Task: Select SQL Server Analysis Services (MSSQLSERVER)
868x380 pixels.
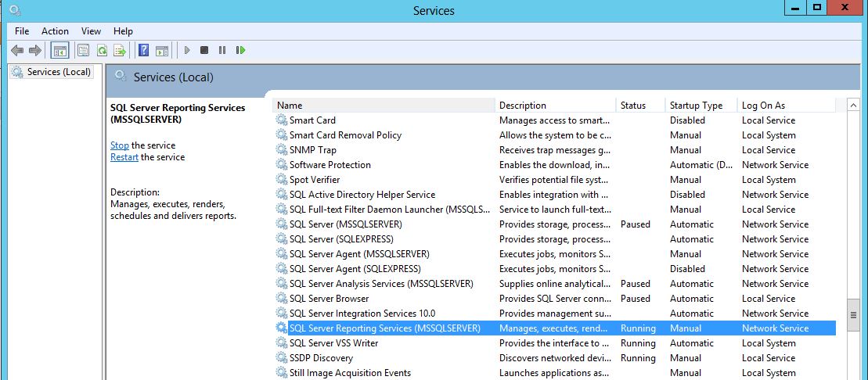Action: point(555,284)
